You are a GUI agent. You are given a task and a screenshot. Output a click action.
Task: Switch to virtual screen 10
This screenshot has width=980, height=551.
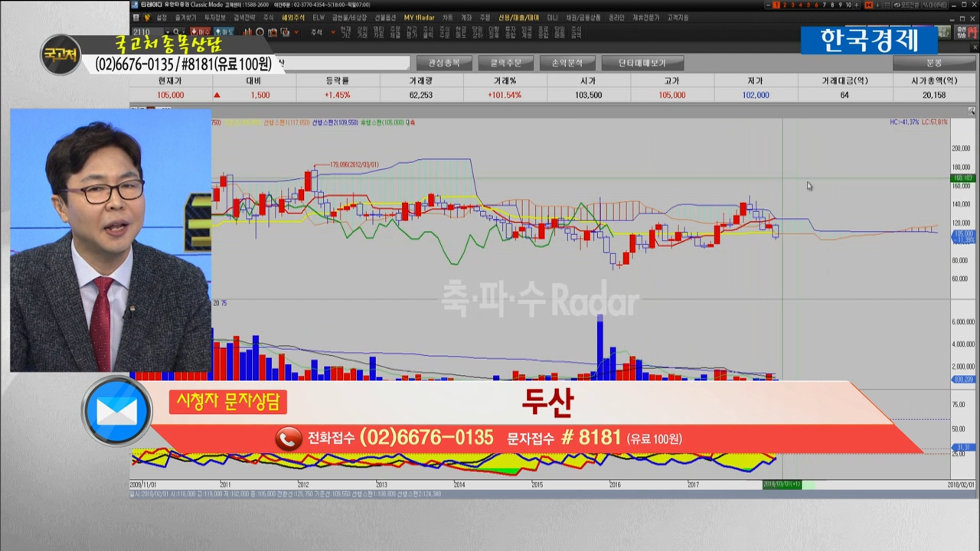click(x=848, y=5)
